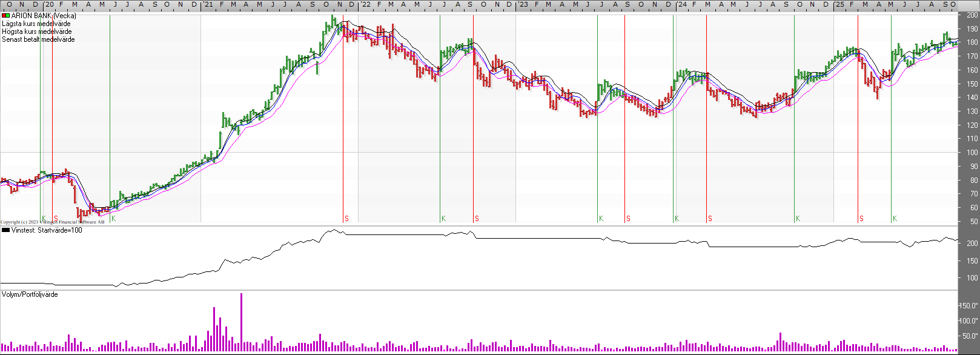Click the '22 year label on time axis
Screen dimensions: 980x355
365,4
